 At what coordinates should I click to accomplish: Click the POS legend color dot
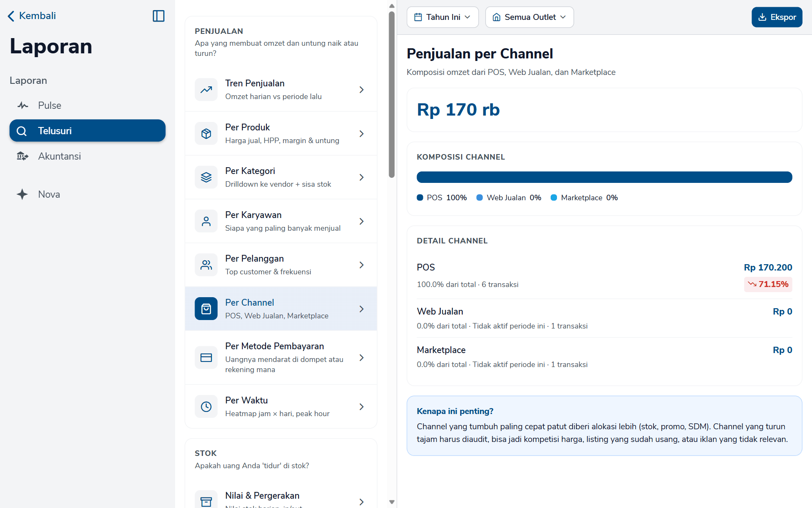[x=420, y=198]
